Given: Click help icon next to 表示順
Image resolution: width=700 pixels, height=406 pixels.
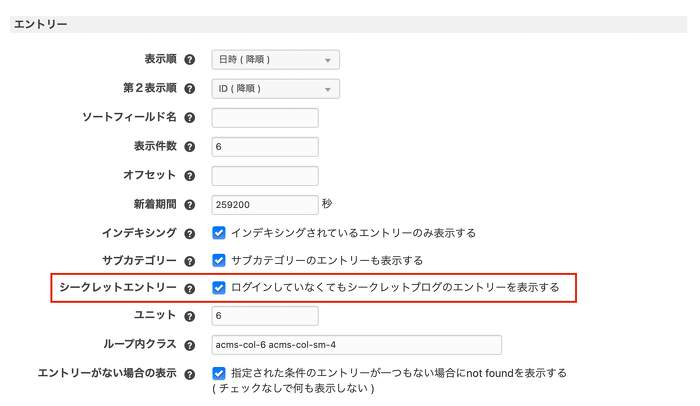Looking at the screenshot, I should coord(190,60).
